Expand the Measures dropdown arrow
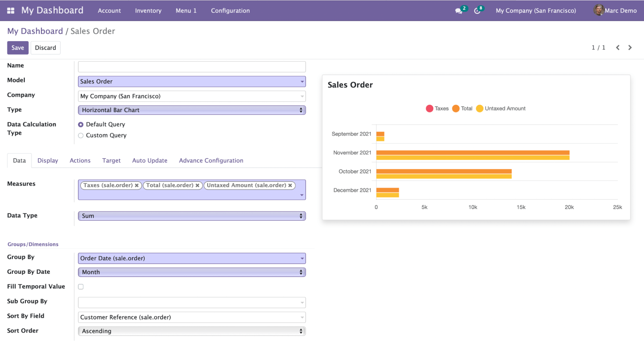 pyautogui.click(x=302, y=195)
